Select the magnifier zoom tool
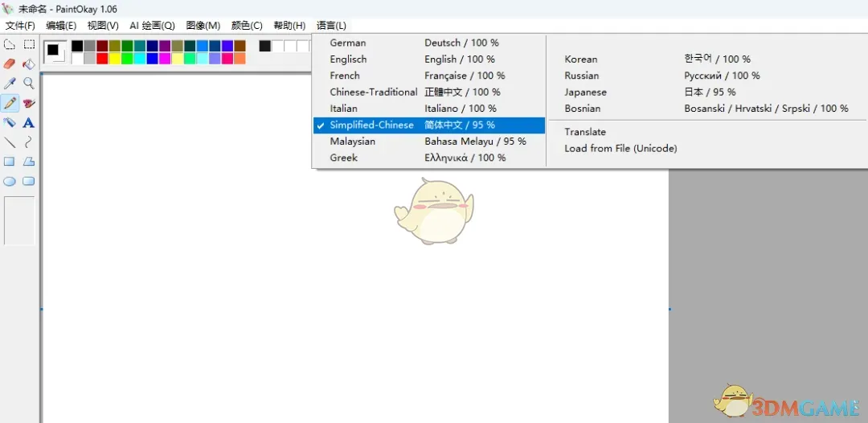The image size is (868, 423). click(29, 84)
